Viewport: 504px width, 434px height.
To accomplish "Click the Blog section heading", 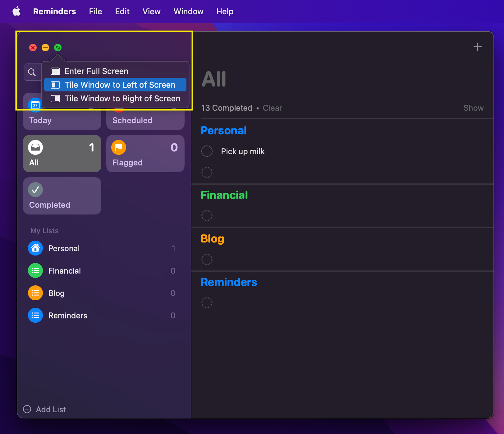I will click(x=213, y=239).
